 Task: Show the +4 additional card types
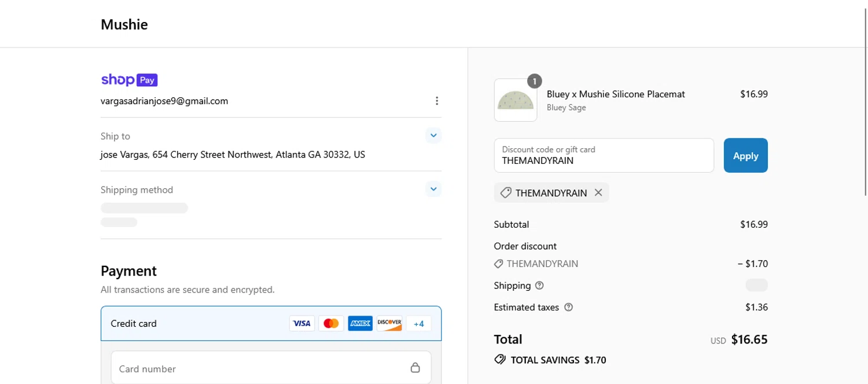tap(419, 323)
